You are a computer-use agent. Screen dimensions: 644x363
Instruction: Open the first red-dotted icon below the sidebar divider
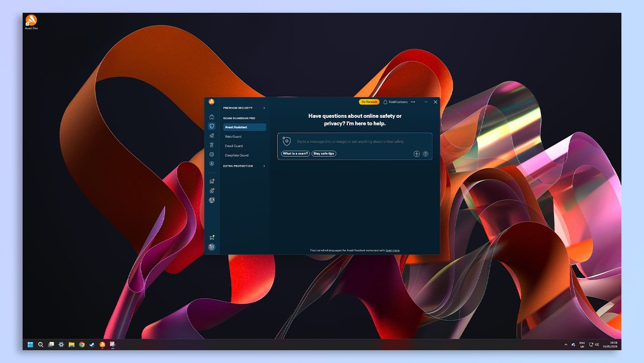212,181
